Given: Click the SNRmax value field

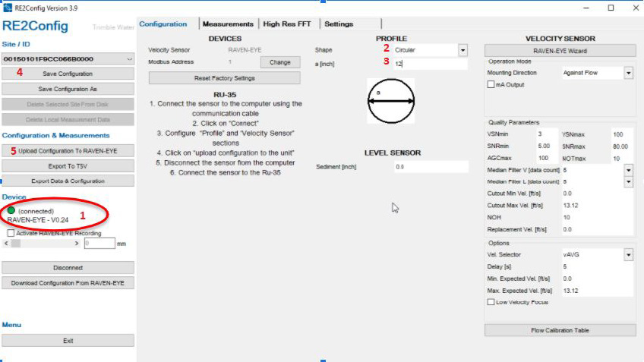Looking at the screenshot, I should click(x=622, y=146).
